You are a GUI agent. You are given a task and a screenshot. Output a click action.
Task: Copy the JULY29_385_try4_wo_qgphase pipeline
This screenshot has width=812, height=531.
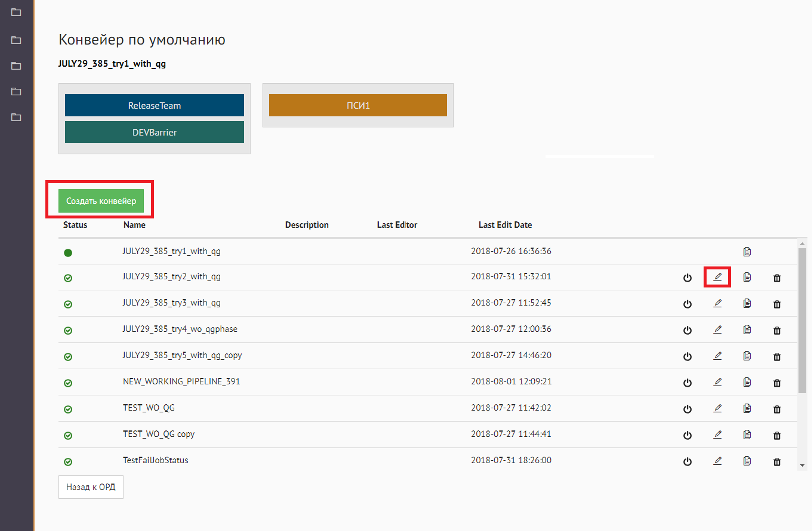[x=747, y=330]
